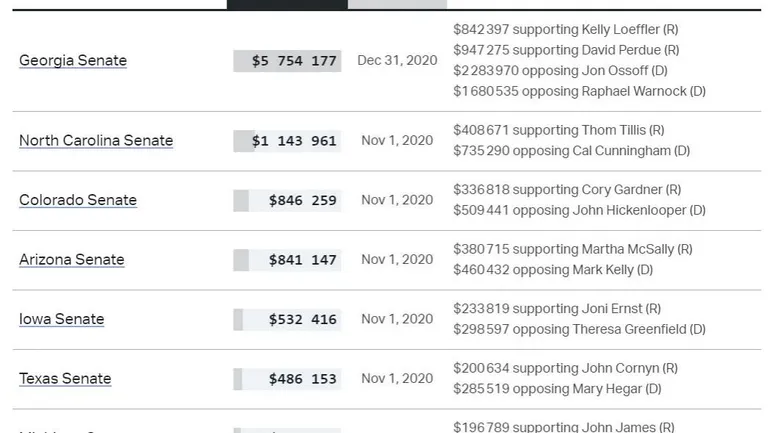Select the supporting Thom Tillis line

click(x=558, y=130)
